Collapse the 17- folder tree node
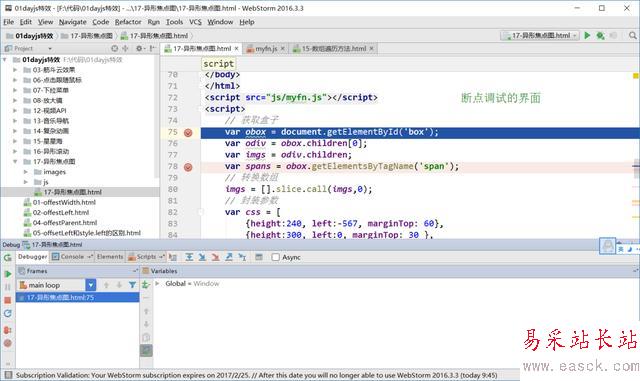 [x=15, y=162]
